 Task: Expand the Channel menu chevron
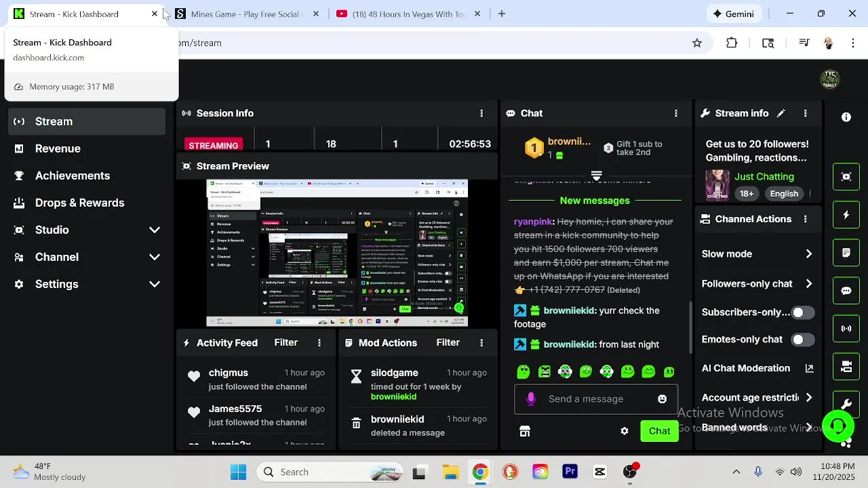tap(155, 257)
